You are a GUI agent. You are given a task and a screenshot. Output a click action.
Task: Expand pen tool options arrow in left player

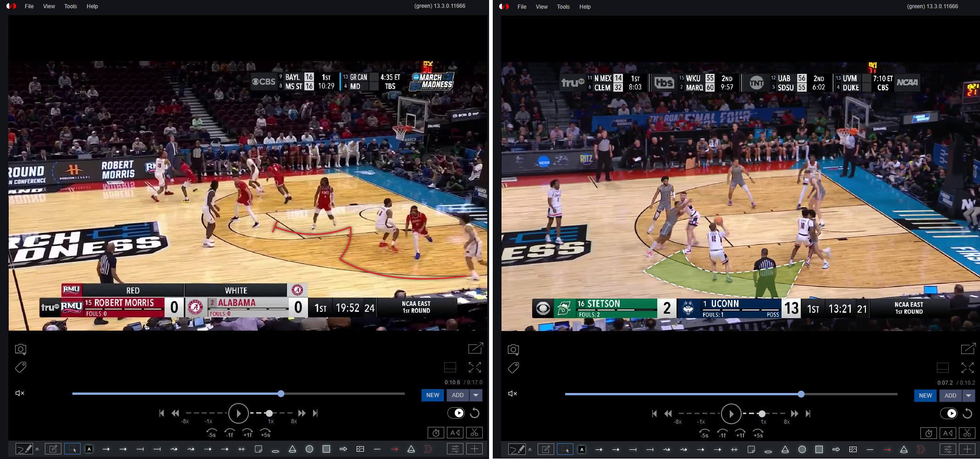coord(37,449)
